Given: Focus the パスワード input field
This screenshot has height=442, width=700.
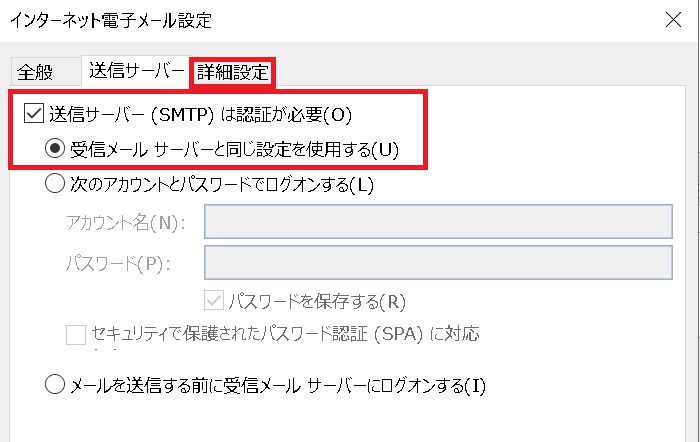Looking at the screenshot, I should pyautogui.click(x=438, y=263).
